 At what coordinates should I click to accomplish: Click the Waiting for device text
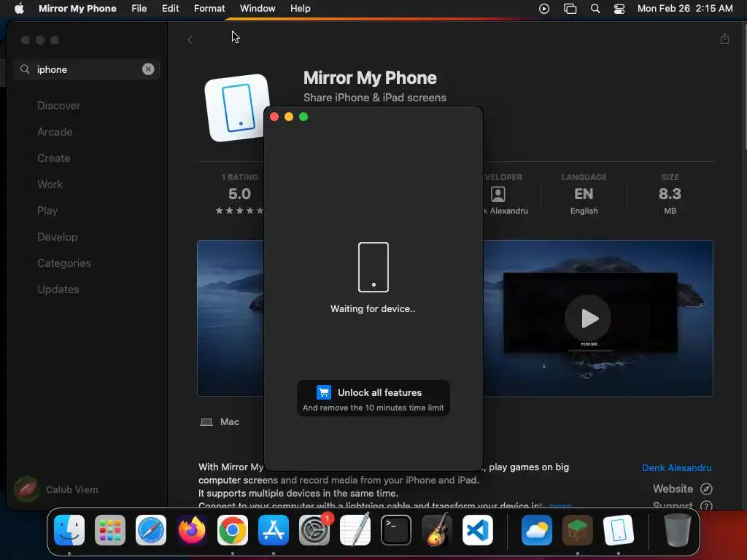tap(373, 308)
